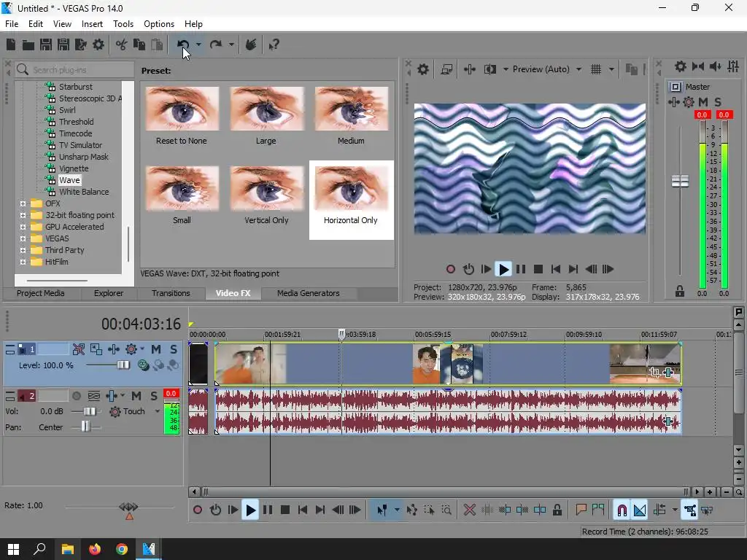The height and width of the screenshot is (560, 747).
Task: Open preview window Project Video Properties gear
Action: click(x=422, y=69)
